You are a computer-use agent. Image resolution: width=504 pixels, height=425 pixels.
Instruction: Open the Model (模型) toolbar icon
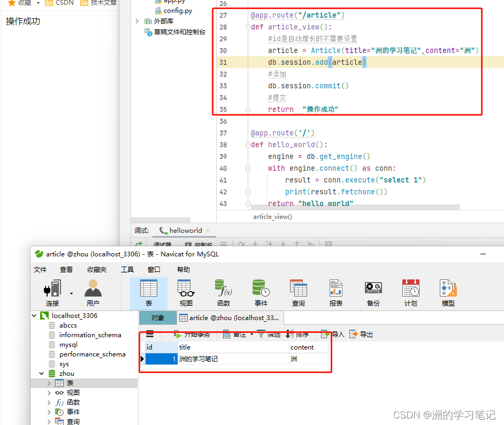(x=448, y=293)
